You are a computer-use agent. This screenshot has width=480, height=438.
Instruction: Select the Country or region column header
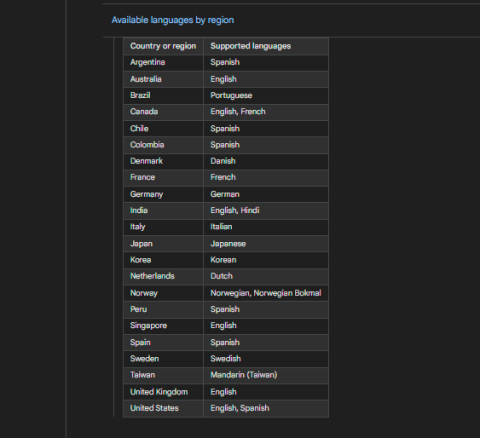pos(163,46)
